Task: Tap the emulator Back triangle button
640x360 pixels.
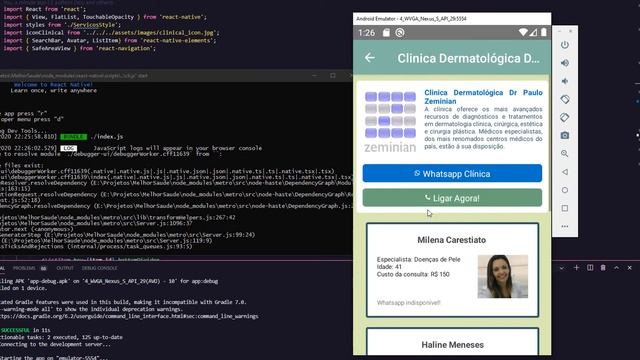Action: 565,172
